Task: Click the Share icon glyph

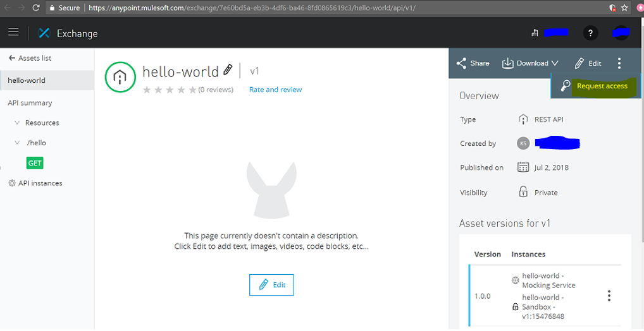Action: [461, 63]
